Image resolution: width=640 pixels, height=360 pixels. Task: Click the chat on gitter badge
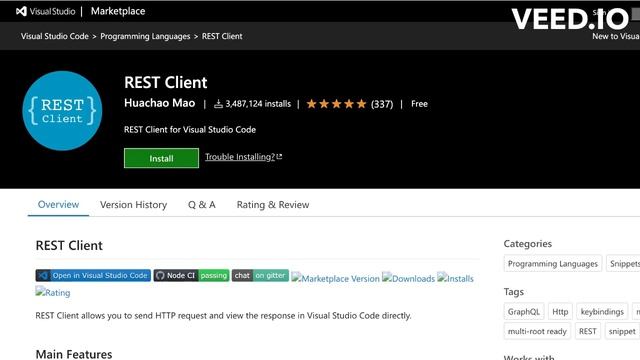tap(260, 276)
